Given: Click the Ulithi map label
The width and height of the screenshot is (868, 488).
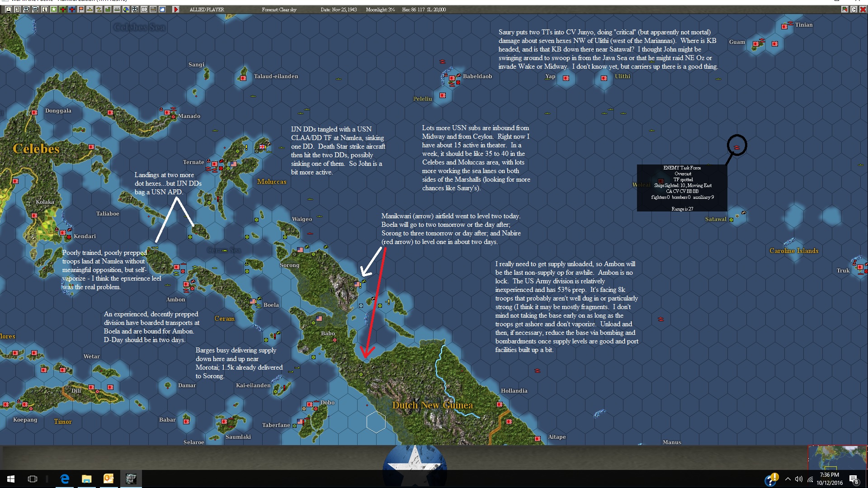Looking at the screenshot, I should pos(623,76).
